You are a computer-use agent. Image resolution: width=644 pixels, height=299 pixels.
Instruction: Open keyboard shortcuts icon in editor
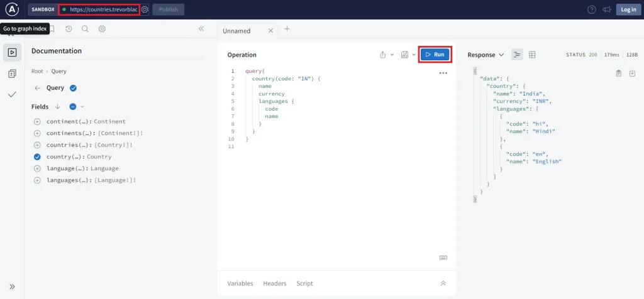pos(443,258)
